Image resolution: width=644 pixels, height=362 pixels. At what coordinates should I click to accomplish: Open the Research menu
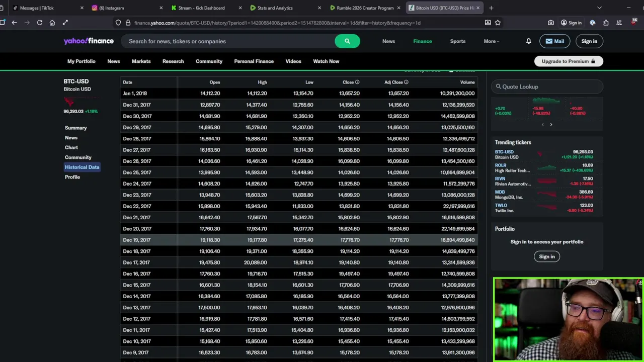(173, 61)
